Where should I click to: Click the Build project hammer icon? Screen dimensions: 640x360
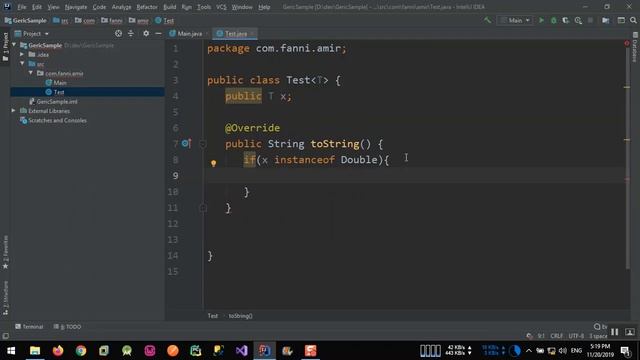487,20
